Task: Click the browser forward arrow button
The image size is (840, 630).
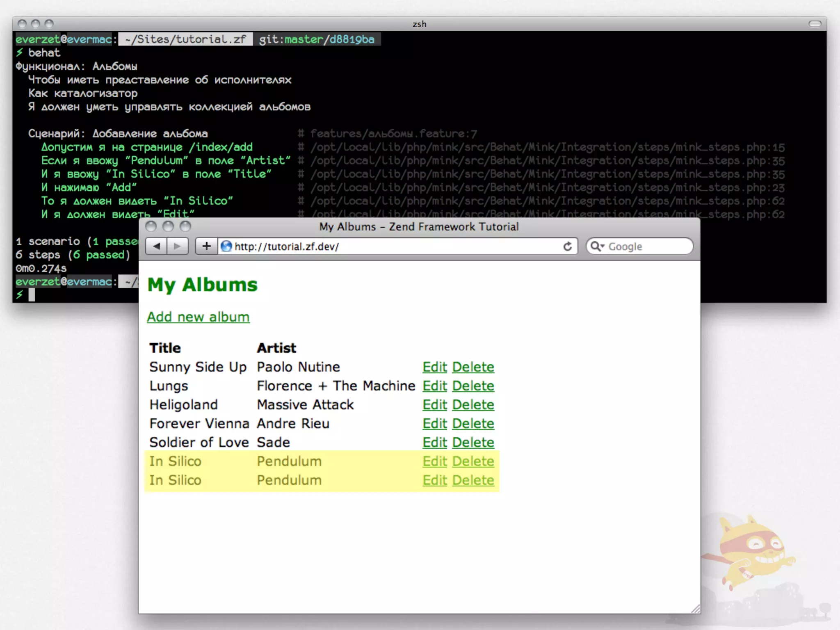Action: click(x=177, y=246)
